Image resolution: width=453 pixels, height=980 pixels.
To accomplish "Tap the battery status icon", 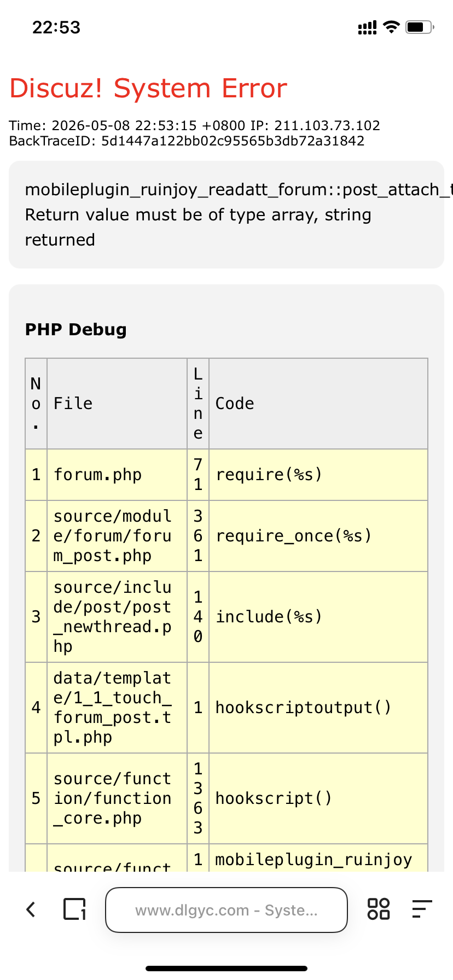I will click(x=420, y=27).
